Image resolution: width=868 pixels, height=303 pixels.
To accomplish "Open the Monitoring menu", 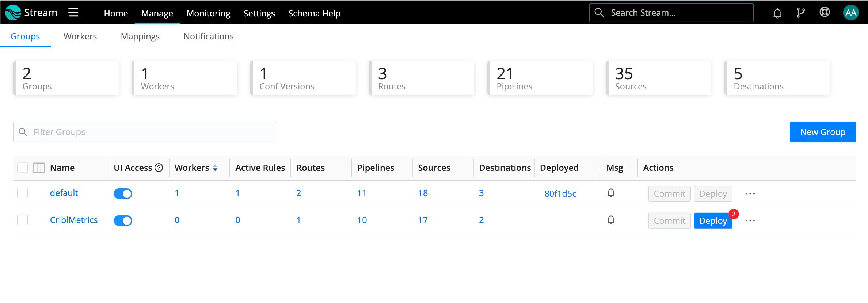I will click(208, 13).
